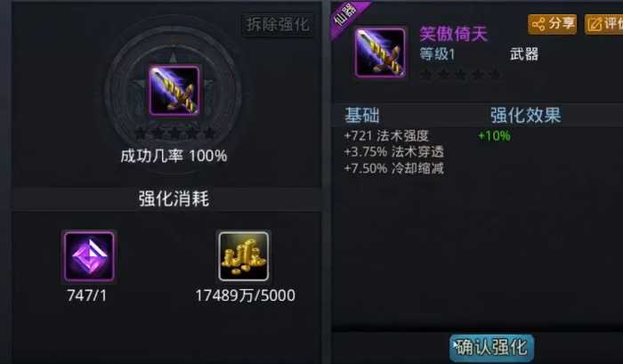Select the 笑傲倚天 weapon thumbnail
The image size is (623, 364).
tap(380, 53)
